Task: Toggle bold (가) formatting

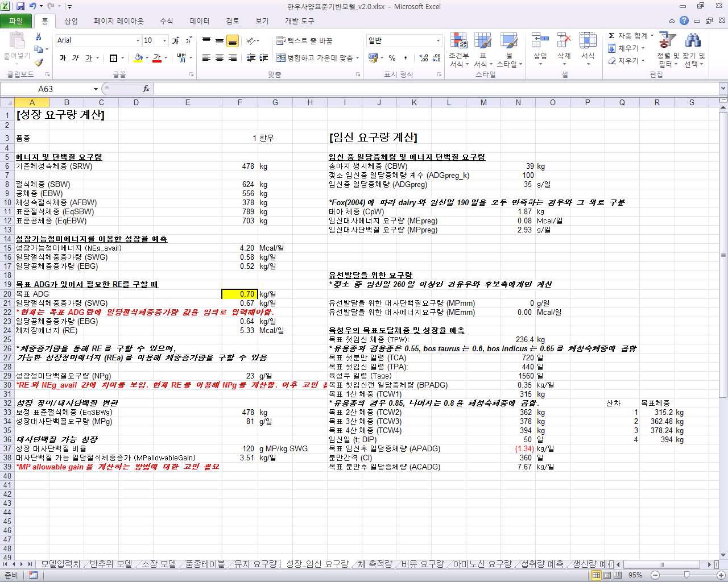Action: 63,58
